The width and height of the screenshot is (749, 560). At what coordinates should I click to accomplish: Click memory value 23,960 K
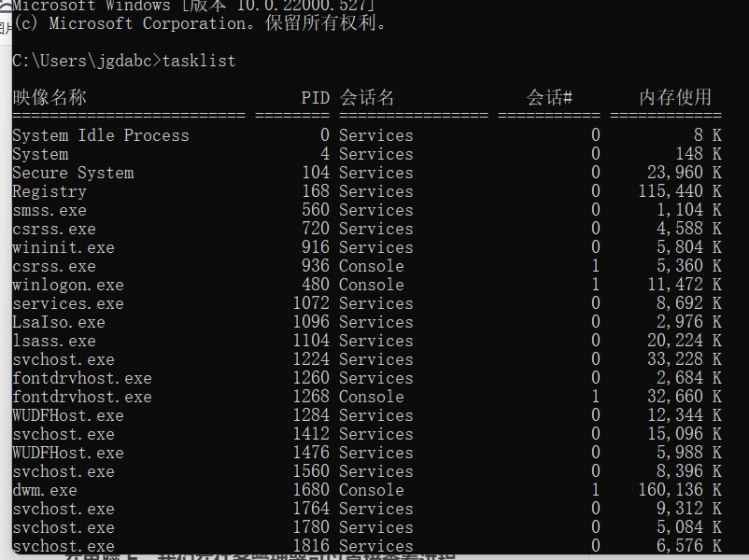point(685,173)
